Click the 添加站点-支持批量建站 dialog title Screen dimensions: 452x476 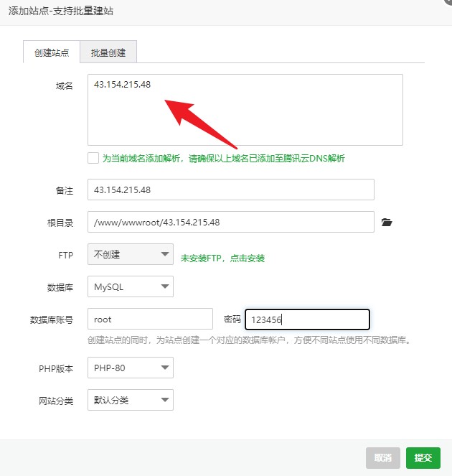pos(60,11)
